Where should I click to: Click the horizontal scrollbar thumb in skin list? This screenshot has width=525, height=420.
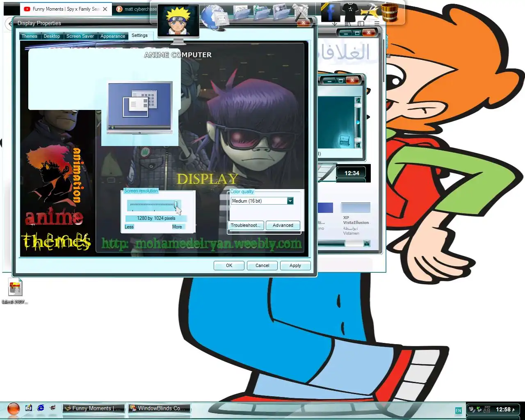331,244
